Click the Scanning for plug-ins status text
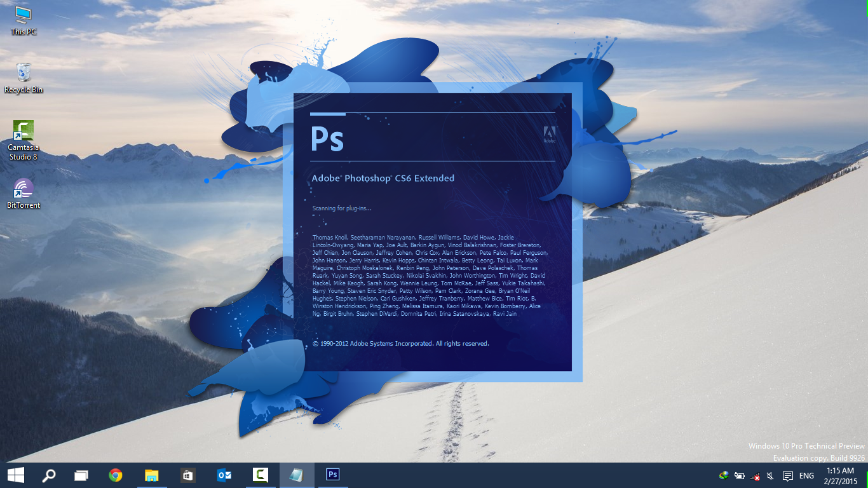 coord(342,208)
